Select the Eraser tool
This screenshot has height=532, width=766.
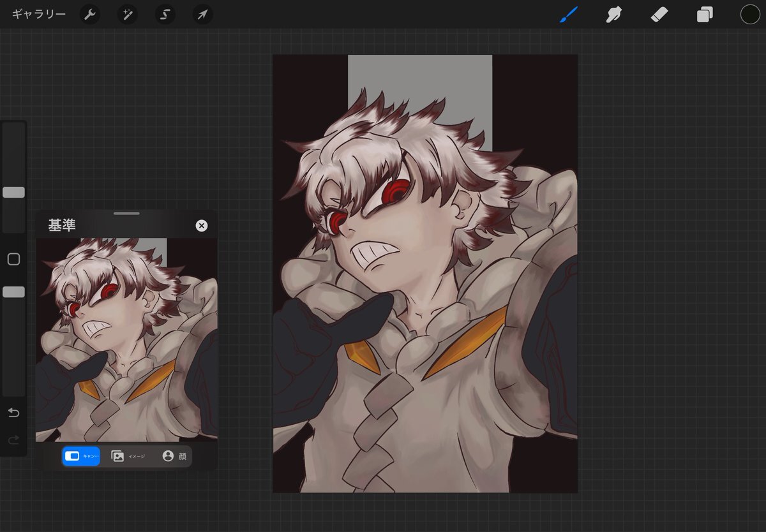[659, 14]
